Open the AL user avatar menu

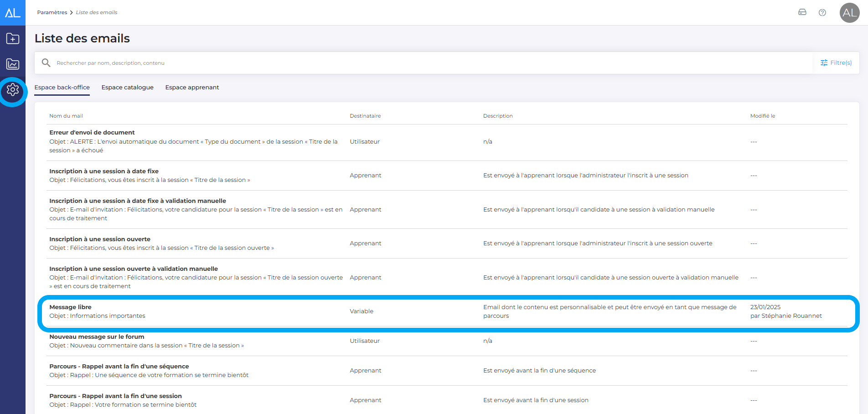click(849, 12)
